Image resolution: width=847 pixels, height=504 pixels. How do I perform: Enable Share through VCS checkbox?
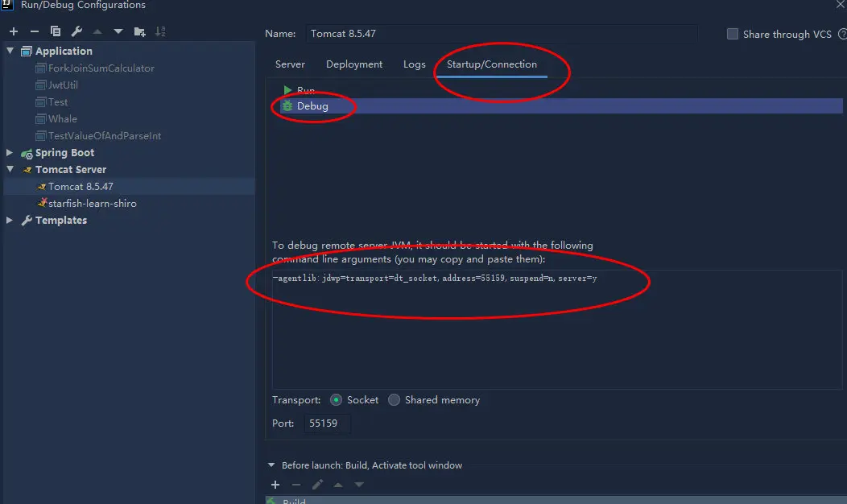(733, 34)
